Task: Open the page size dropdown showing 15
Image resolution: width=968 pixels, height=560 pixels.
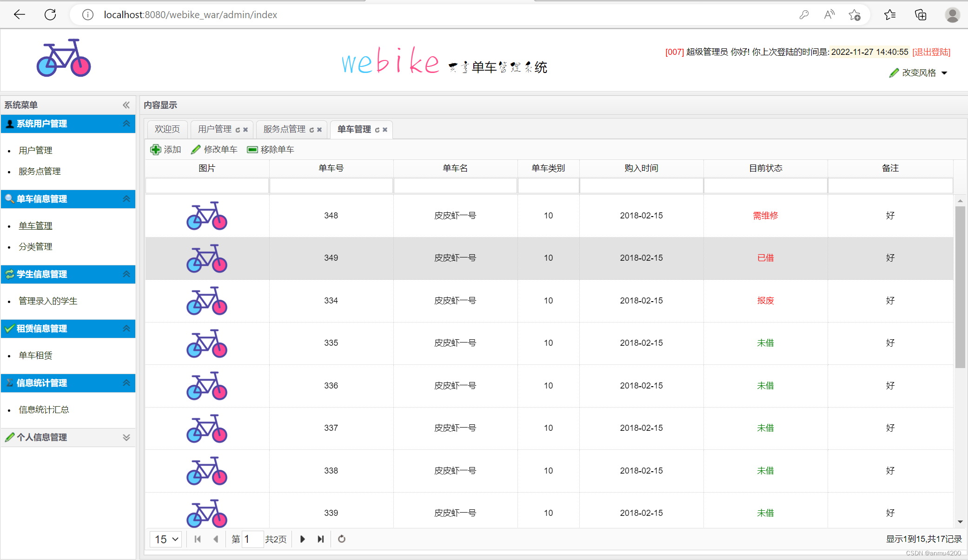Action: (166, 539)
